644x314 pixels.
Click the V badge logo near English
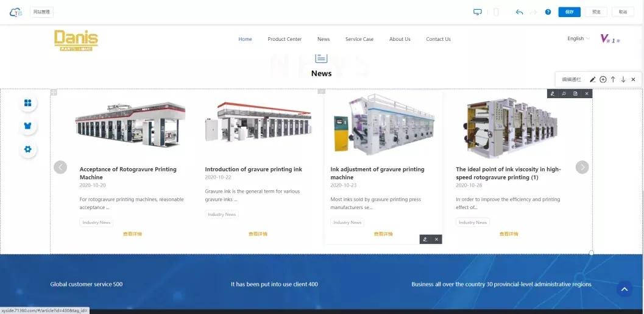click(x=610, y=38)
